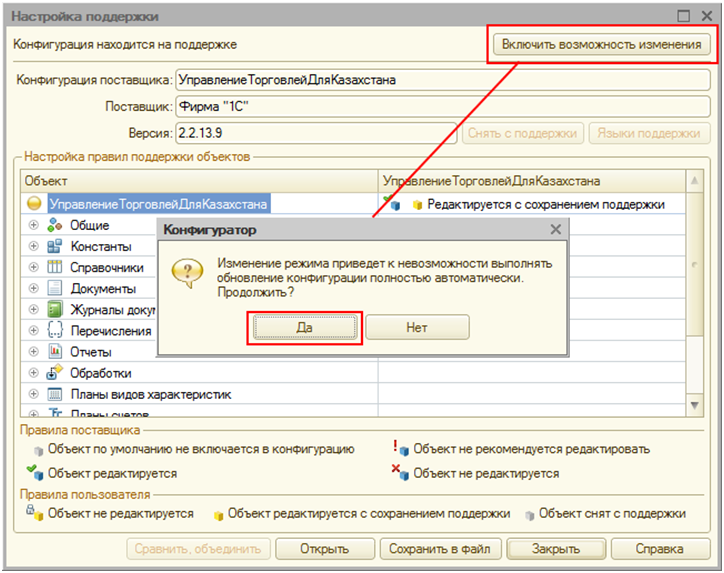Click the 'Редактируется с сохранением поддержки' status icon
Image resolution: width=724 pixels, height=573 pixels.
pos(396,205)
